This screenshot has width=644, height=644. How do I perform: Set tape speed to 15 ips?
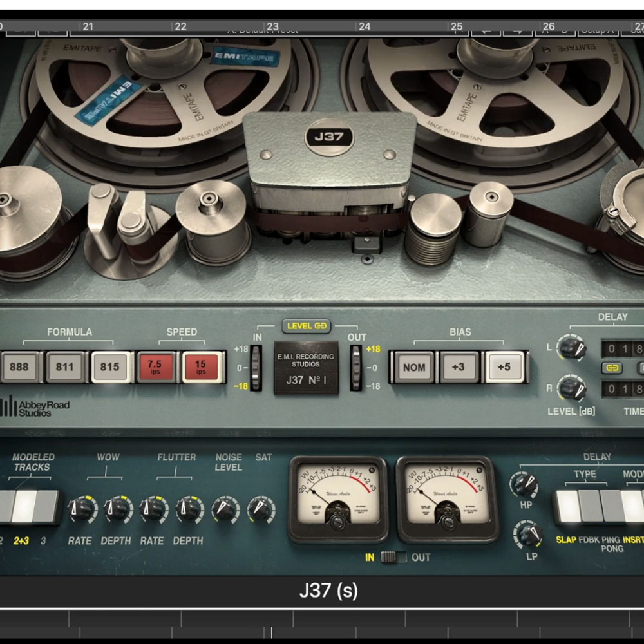click(x=200, y=367)
